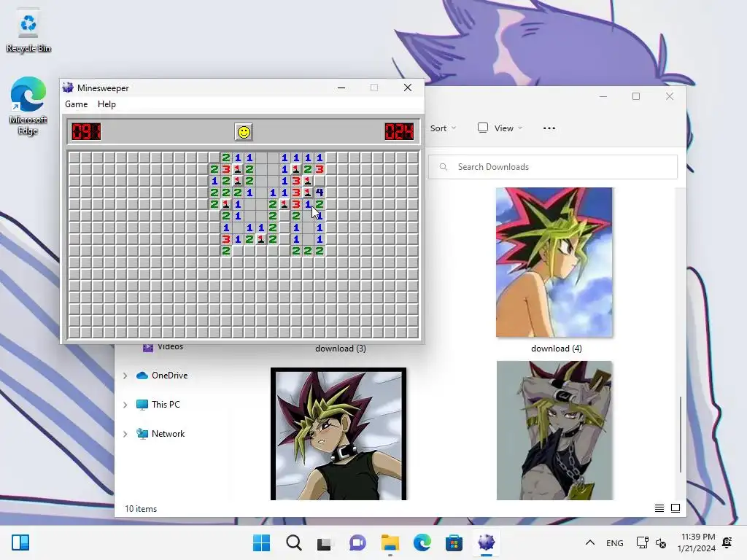Image resolution: width=747 pixels, height=560 pixels.
Task: Show hidden system tray icons
Action: [x=589, y=542]
